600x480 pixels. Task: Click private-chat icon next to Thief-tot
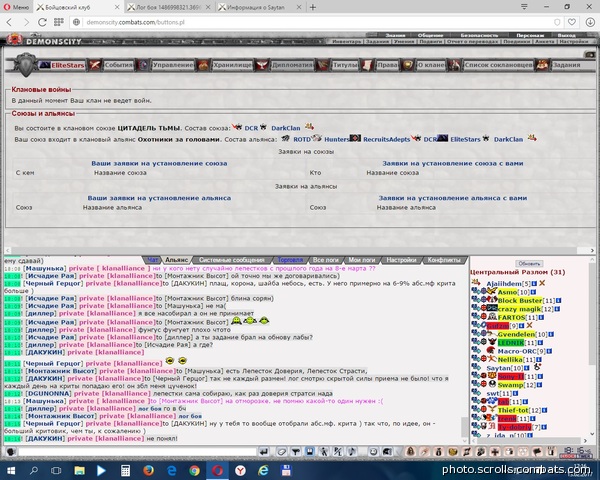(x=476, y=409)
